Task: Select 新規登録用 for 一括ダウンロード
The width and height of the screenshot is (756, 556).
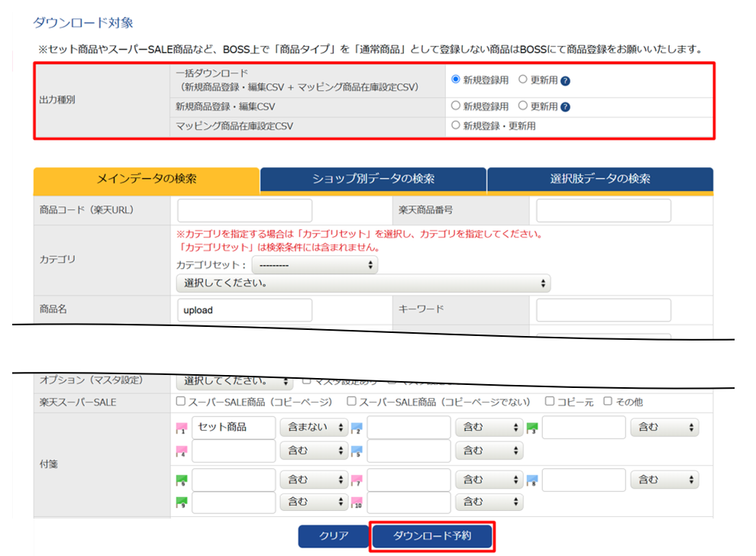Action: [x=456, y=79]
